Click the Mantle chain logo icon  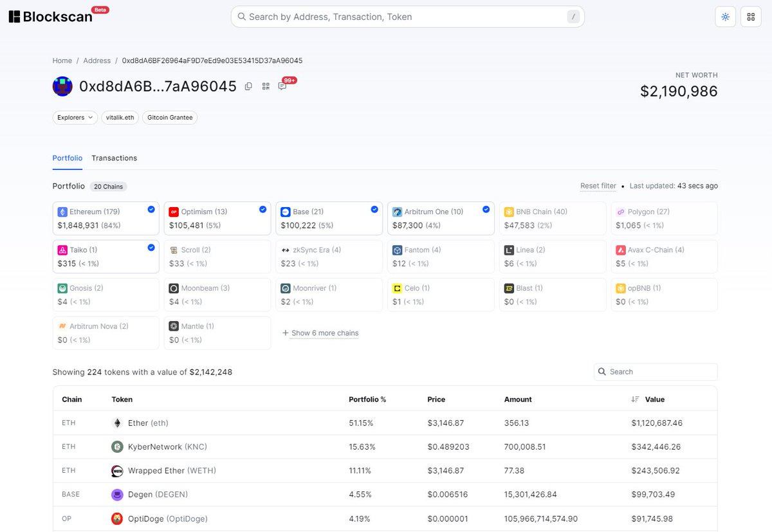[x=174, y=326]
